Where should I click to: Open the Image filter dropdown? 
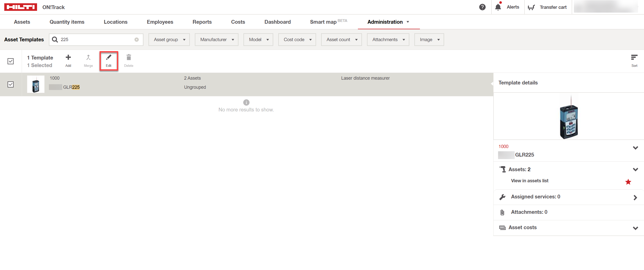point(429,40)
